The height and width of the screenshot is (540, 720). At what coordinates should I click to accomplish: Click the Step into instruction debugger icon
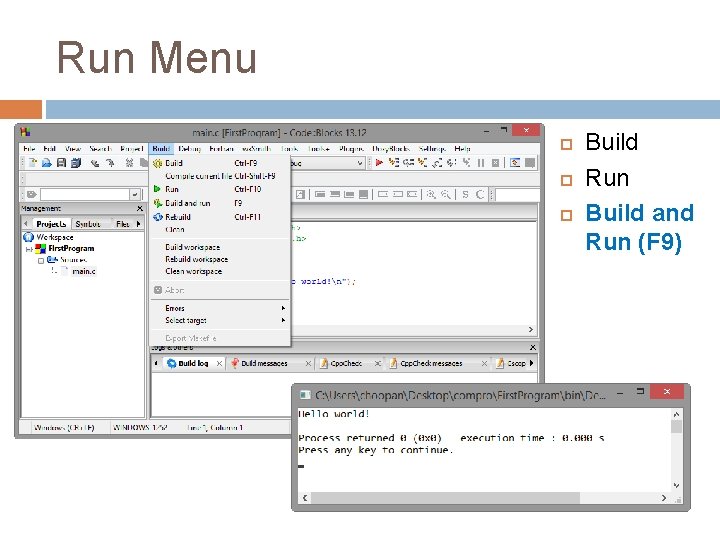tap(466, 163)
